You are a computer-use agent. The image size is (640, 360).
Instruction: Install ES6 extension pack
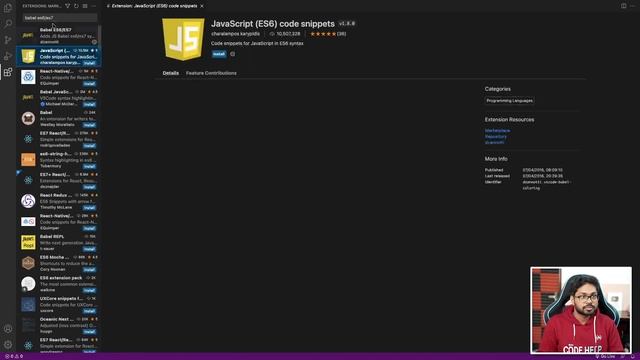click(x=89, y=290)
